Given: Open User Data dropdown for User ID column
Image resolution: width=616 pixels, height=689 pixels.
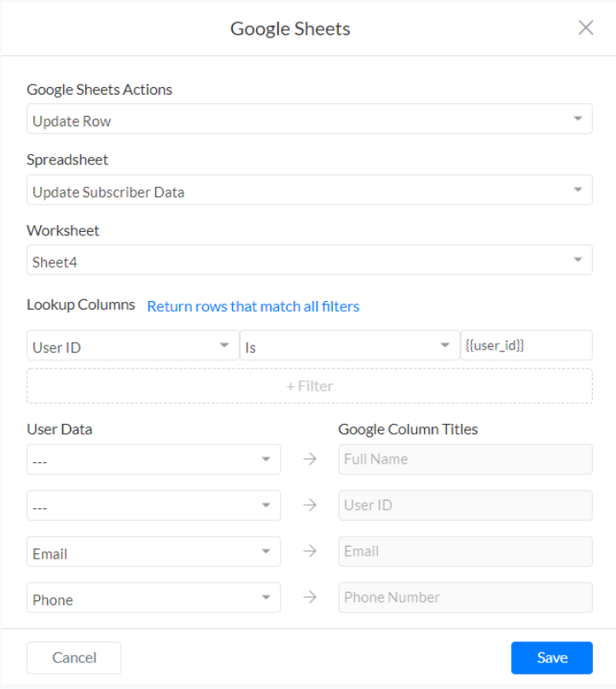Looking at the screenshot, I should (x=154, y=506).
